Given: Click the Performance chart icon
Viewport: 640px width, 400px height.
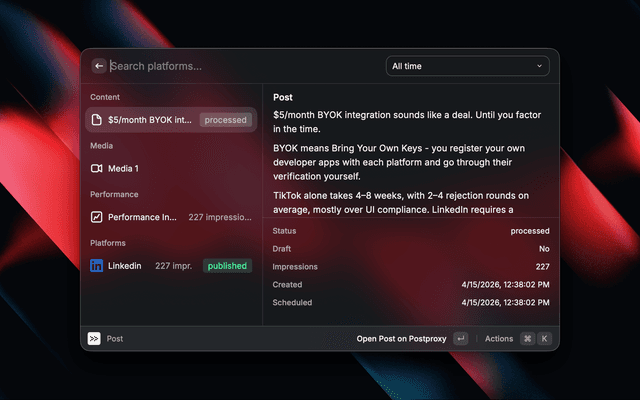Looking at the screenshot, I should pos(96,217).
